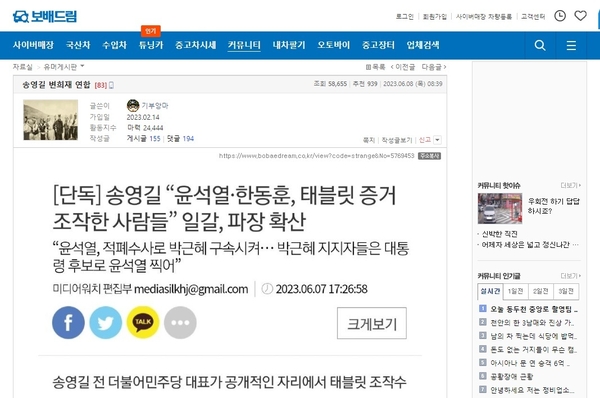Open 업체검색 menu item
The height and width of the screenshot is (398, 600).
tap(423, 45)
